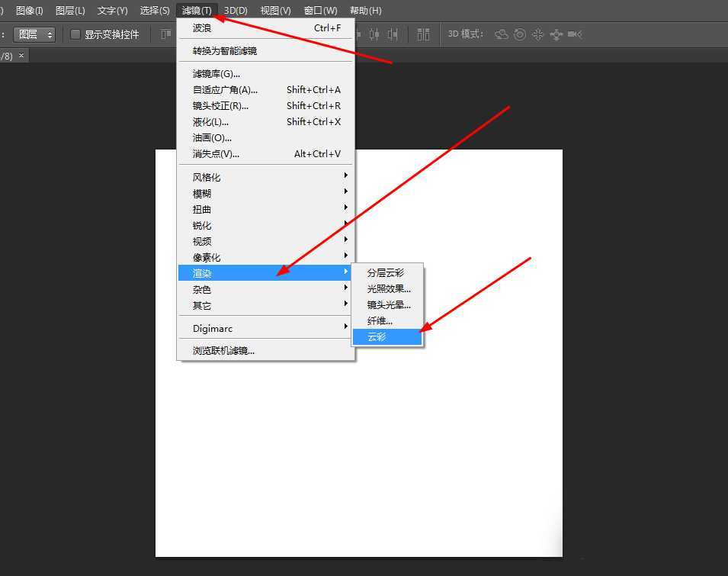Close the current document tab
Screen dimensions: 728x576
(21, 55)
